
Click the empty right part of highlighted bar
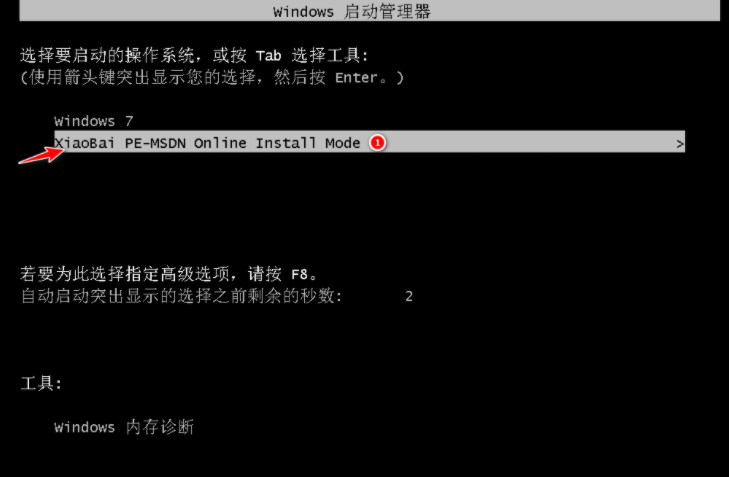530,142
